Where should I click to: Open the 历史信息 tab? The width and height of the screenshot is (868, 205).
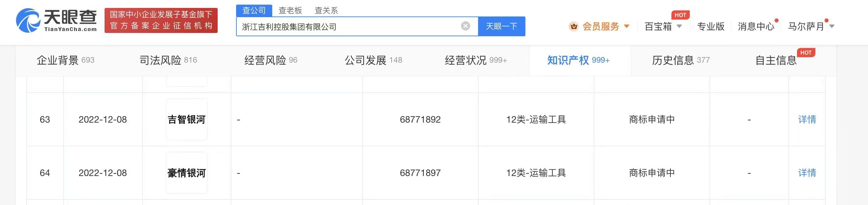pyautogui.click(x=681, y=60)
